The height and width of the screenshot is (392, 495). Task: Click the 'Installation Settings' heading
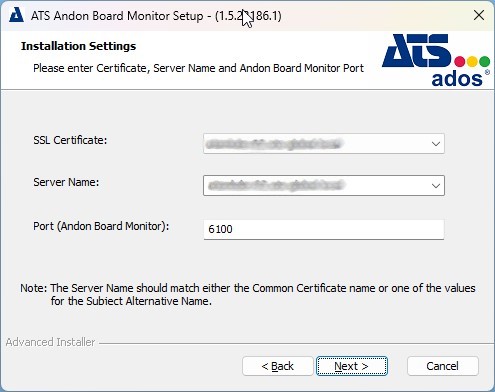[79, 46]
